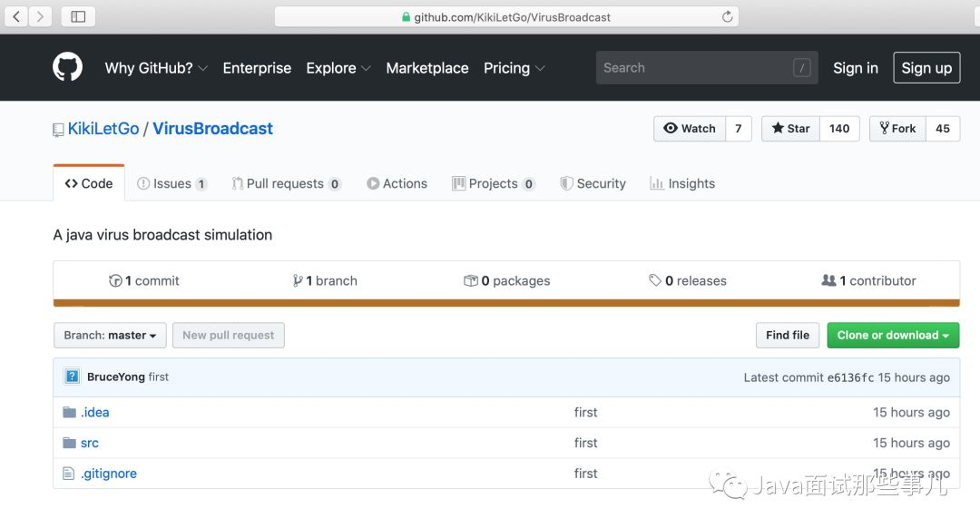The height and width of the screenshot is (528, 980).
Task: Open the Branch: master dropdown
Action: (110, 335)
